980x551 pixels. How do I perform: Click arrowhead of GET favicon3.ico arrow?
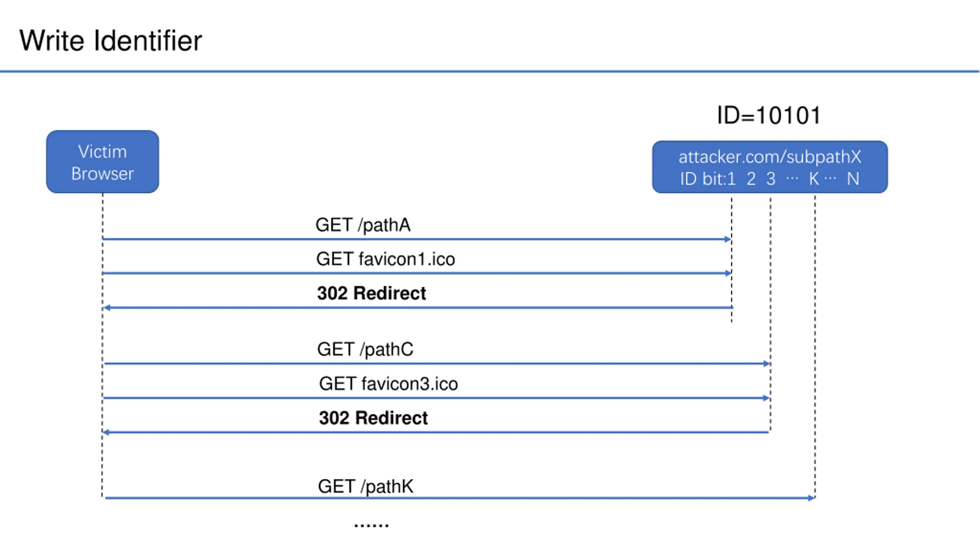[x=766, y=398]
